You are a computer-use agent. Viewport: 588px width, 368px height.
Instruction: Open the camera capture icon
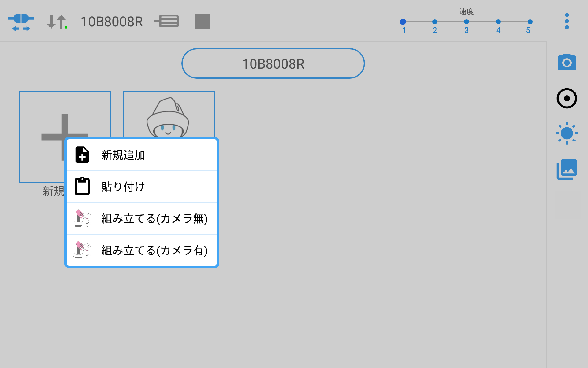pyautogui.click(x=567, y=62)
